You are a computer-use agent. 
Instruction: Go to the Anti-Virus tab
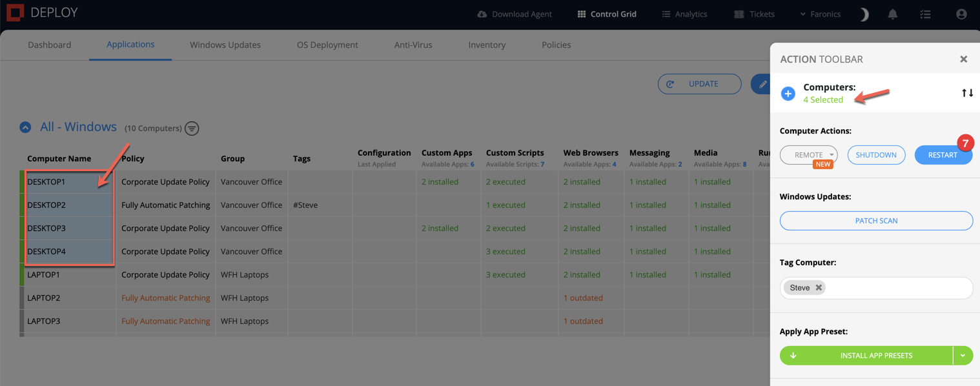point(413,45)
